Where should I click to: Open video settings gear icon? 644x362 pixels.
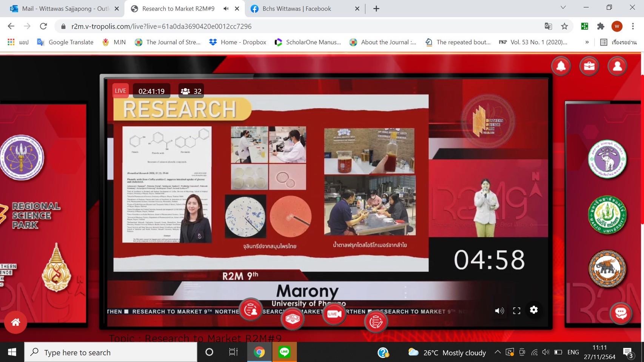pos(534,310)
